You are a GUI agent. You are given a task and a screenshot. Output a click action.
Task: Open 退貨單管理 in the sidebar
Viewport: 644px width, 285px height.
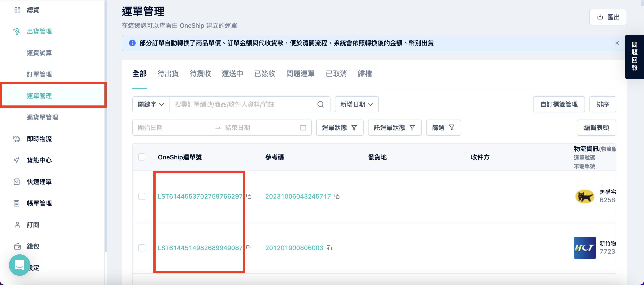pyautogui.click(x=42, y=117)
